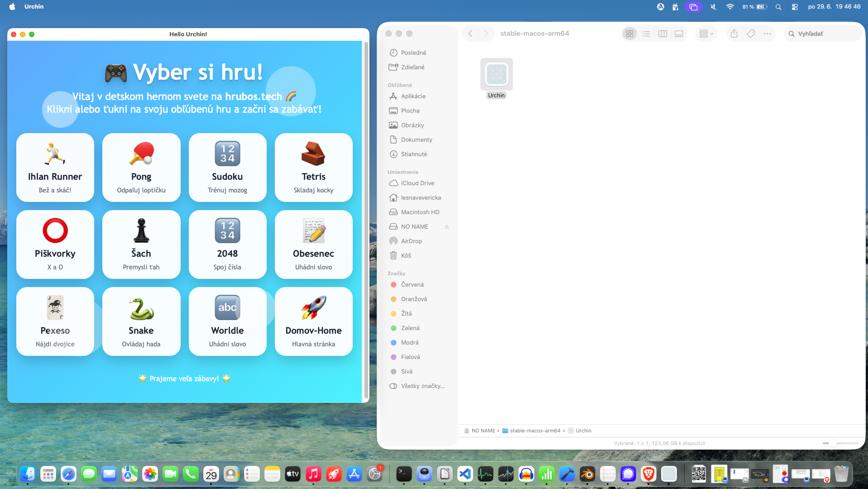Open the Urchin menu in menu bar

point(34,6)
